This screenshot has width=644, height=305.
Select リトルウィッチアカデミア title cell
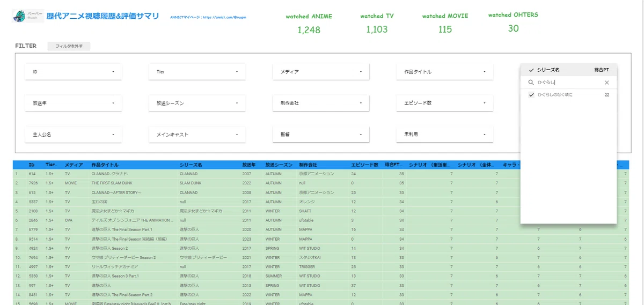115,266
